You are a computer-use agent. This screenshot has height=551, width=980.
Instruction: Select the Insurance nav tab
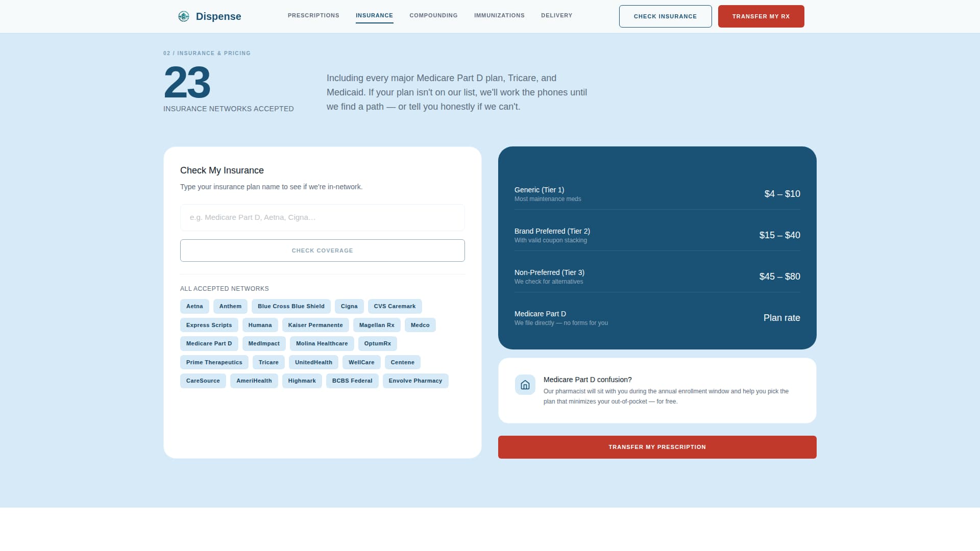(374, 15)
